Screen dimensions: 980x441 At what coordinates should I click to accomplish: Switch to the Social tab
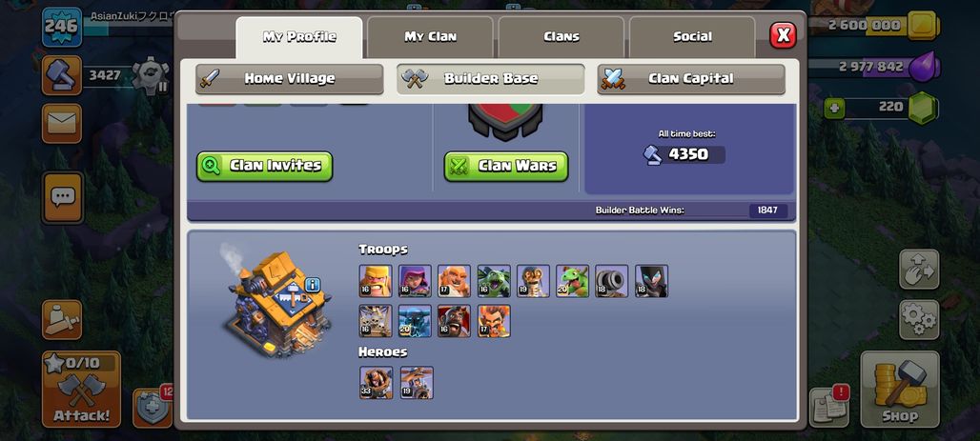point(692,37)
